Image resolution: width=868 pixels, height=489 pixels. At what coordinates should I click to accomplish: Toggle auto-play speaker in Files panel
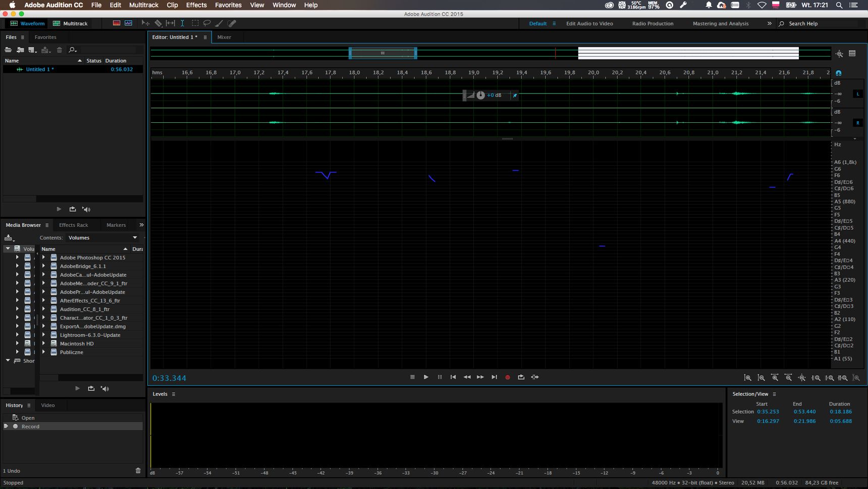tap(86, 209)
